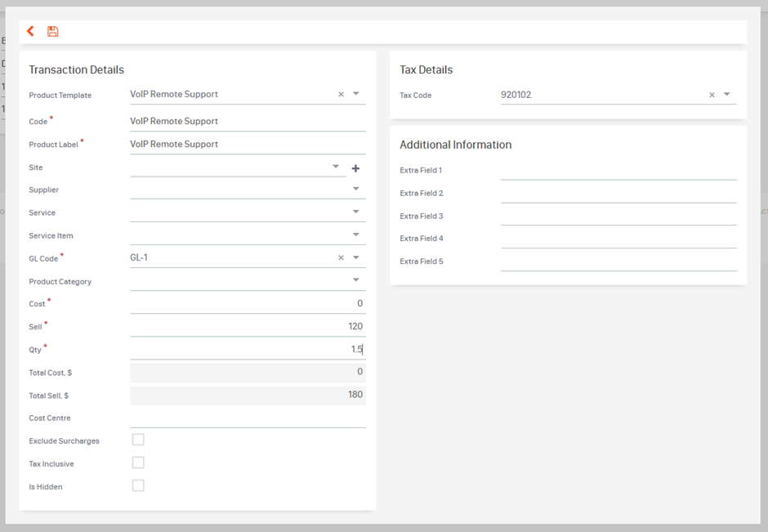Add a new site with plus icon
The image size is (768, 532).
(355, 168)
